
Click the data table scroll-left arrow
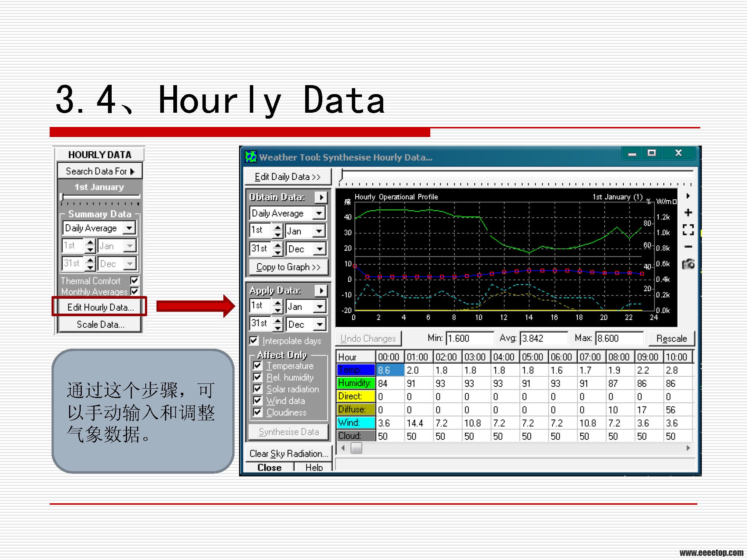coord(343,448)
